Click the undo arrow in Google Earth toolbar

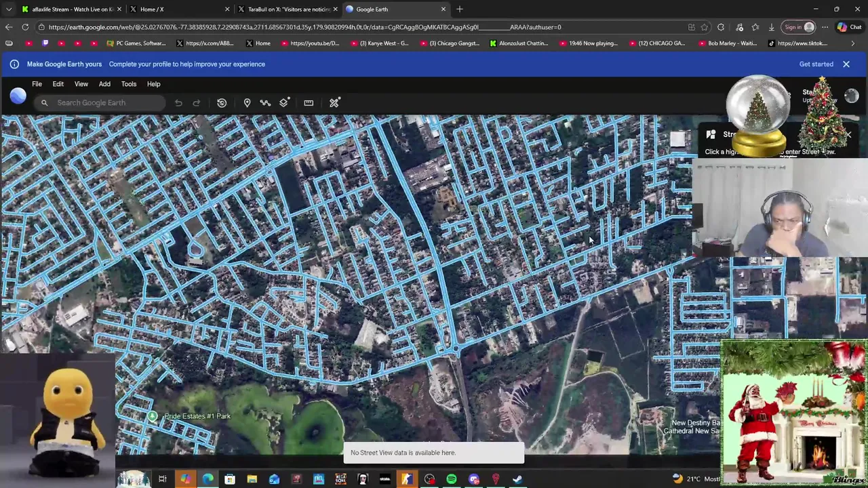[x=178, y=103]
